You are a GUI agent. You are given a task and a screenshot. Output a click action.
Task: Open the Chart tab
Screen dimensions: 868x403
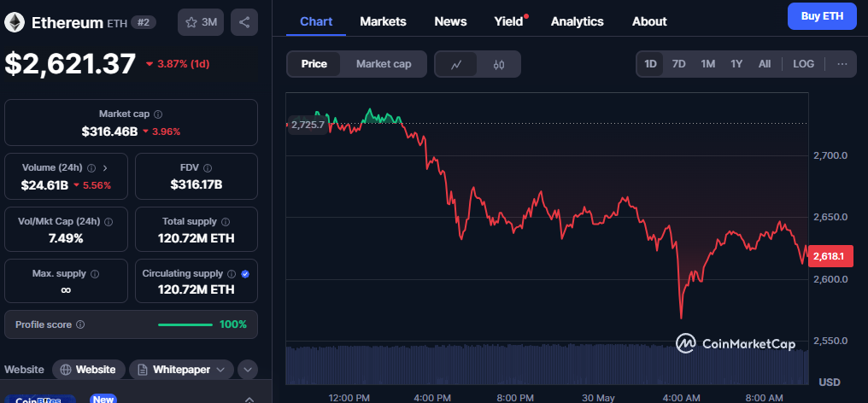(x=316, y=21)
